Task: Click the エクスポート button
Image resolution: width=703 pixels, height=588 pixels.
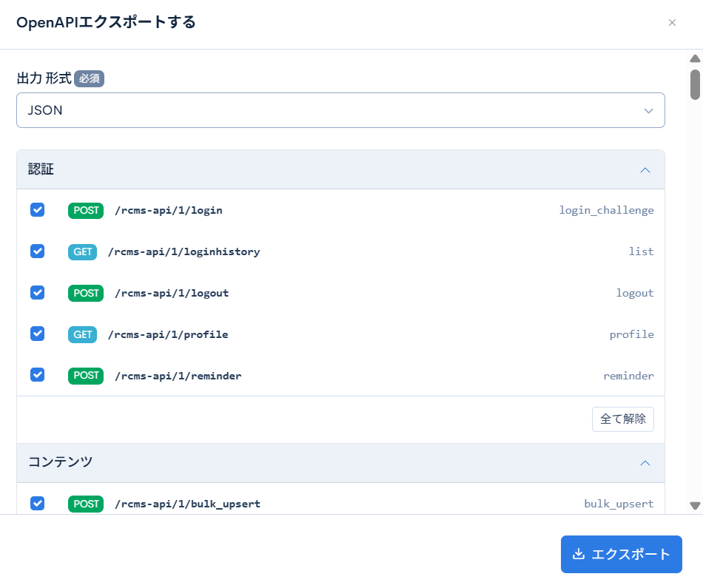Action: [622, 554]
